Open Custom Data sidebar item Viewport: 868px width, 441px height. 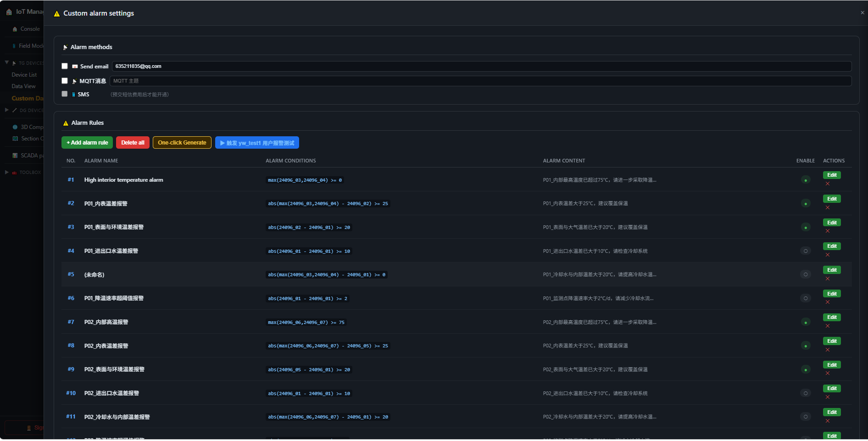coord(28,98)
